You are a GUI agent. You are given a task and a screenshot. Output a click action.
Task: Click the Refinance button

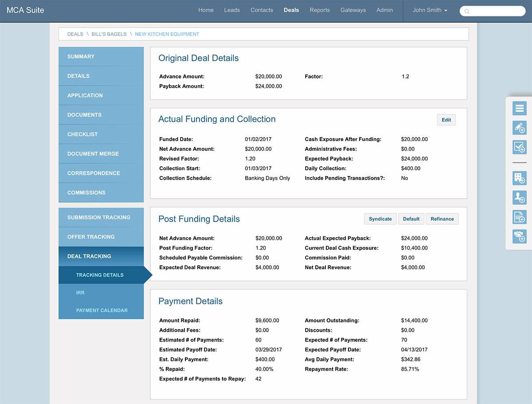pos(442,219)
